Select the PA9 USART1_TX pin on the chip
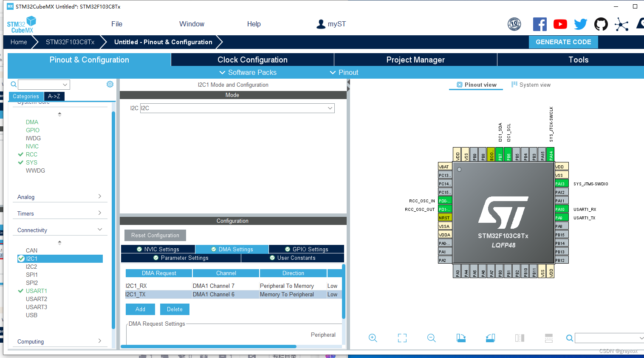This screenshot has height=358, width=644. point(562,218)
